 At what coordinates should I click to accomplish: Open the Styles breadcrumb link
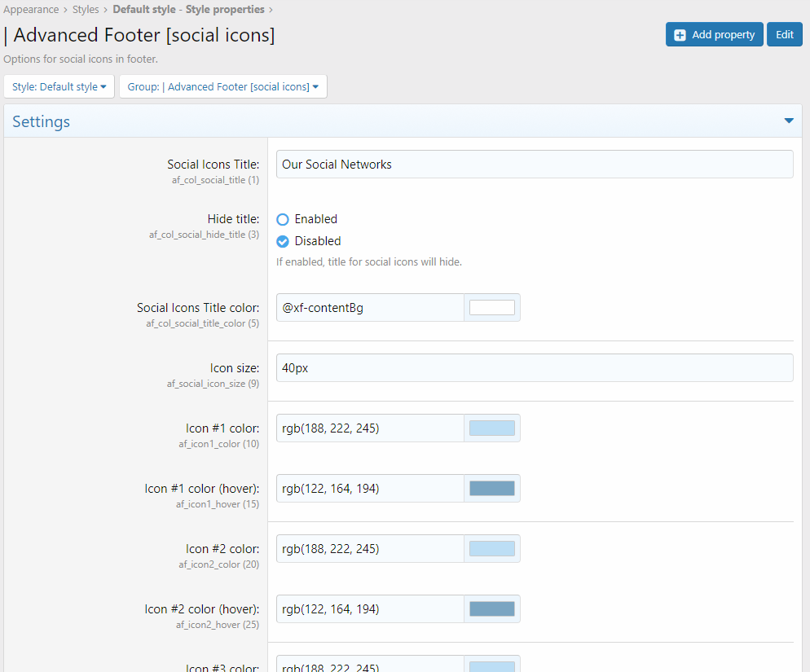pos(86,10)
